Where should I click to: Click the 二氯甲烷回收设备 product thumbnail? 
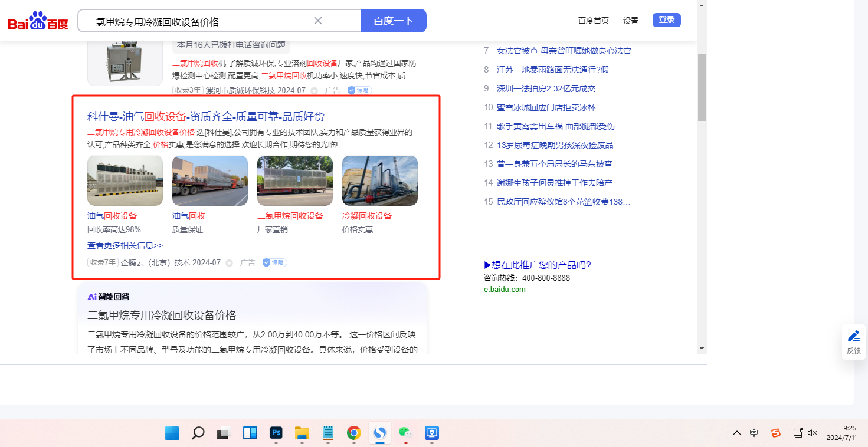294,180
